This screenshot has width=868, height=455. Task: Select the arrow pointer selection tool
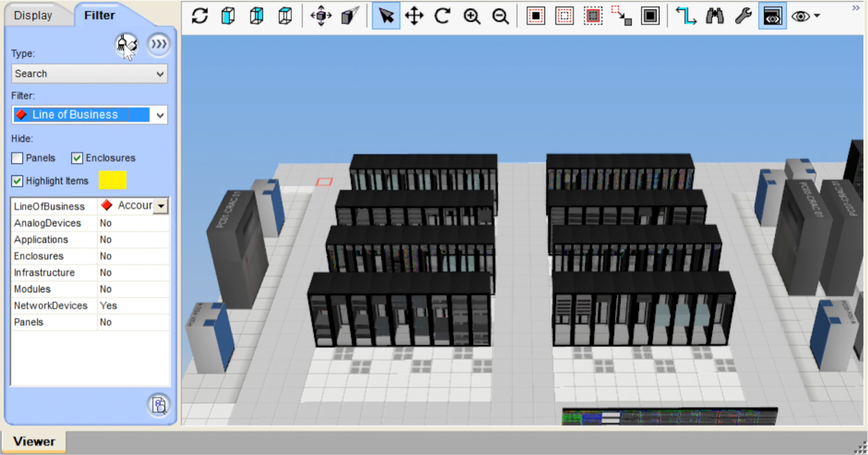pos(386,16)
